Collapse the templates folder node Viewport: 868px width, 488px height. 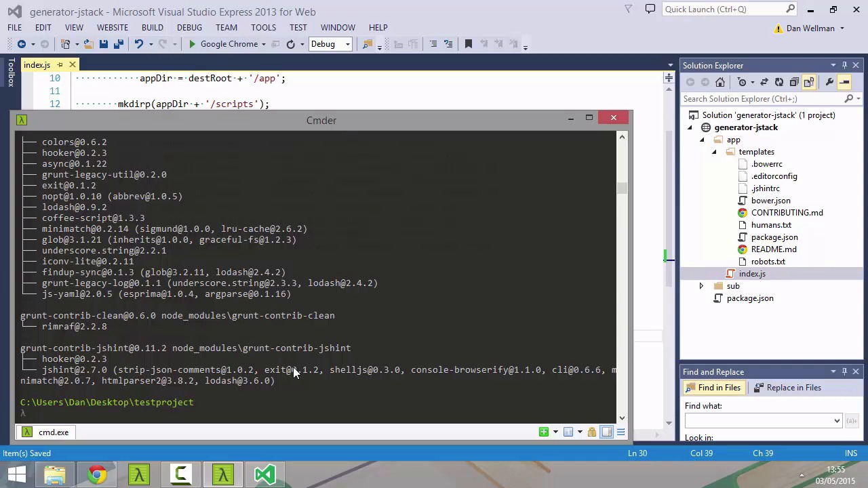(x=714, y=152)
